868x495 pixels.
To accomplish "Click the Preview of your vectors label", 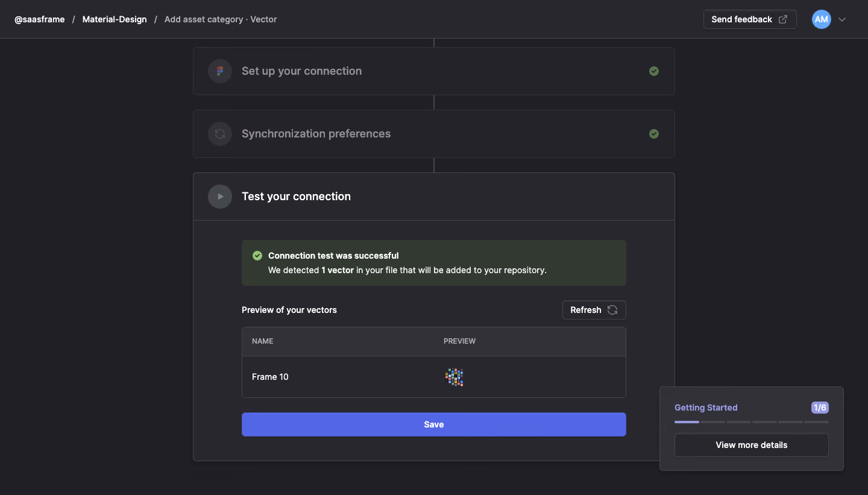I will tap(289, 310).
